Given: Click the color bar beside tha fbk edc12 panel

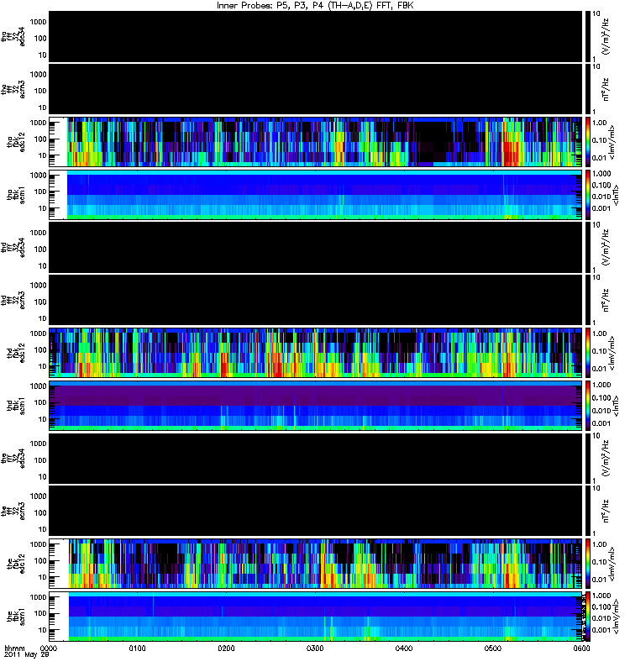Looking at the screenshot, I should [587, 142].
